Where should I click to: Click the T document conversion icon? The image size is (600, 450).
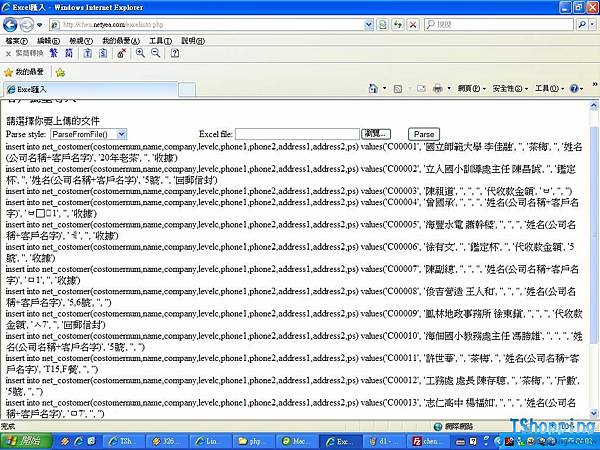point(88,54)
